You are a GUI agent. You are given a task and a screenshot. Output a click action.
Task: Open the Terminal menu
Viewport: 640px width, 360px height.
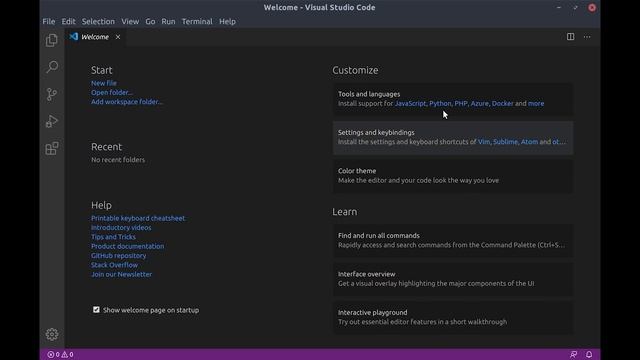click(x=197, y=21)
